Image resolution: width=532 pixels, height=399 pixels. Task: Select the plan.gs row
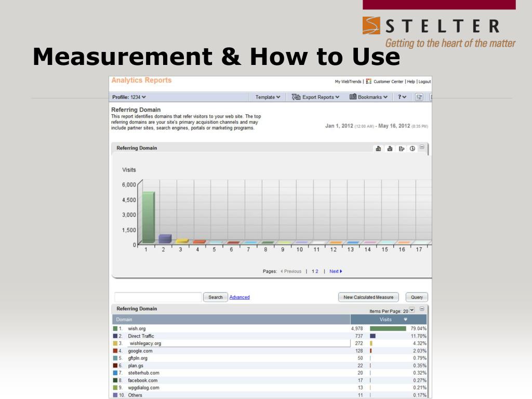[x=270, y=366]
